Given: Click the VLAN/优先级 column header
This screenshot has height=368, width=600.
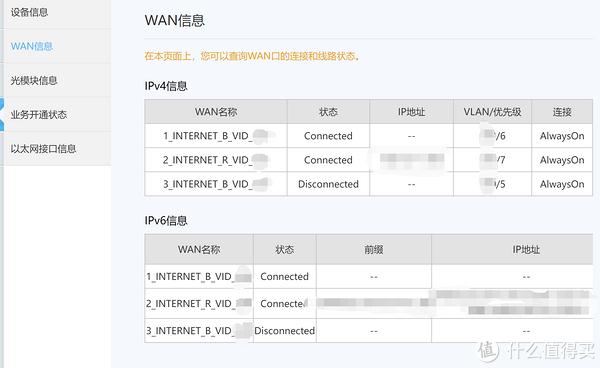Looking at the screenshot, I should (x=492, y=112).
